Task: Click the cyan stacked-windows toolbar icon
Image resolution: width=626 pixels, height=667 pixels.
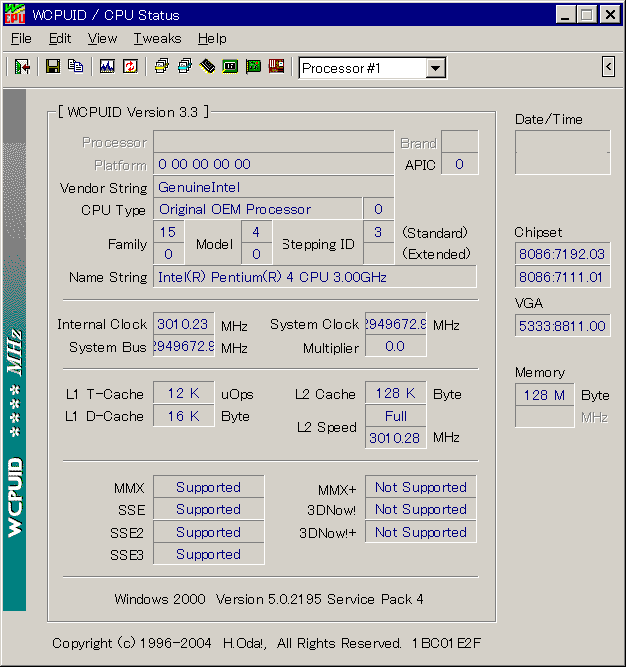Action: pyautogui.click(x=185, y=67)
